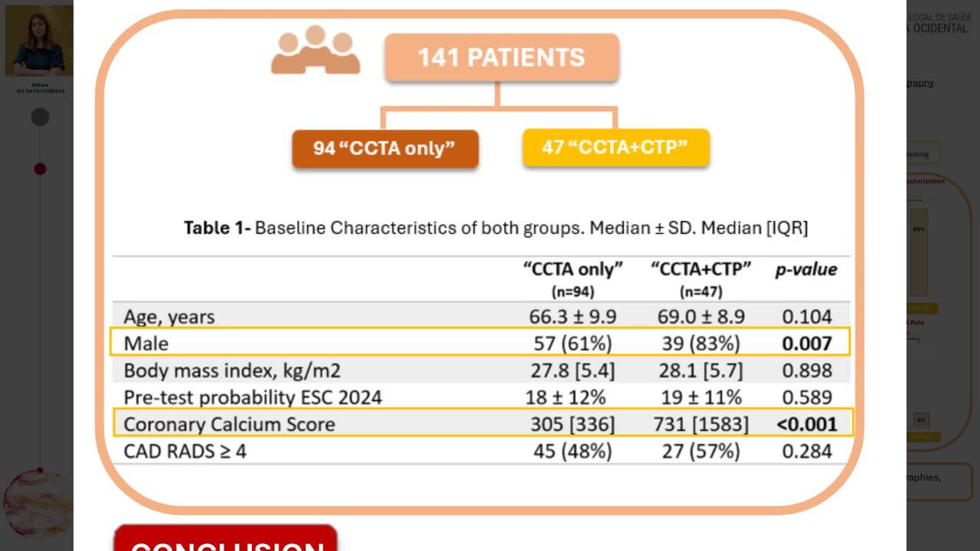Select the 94 "CCTA only" box

point(385,148)
